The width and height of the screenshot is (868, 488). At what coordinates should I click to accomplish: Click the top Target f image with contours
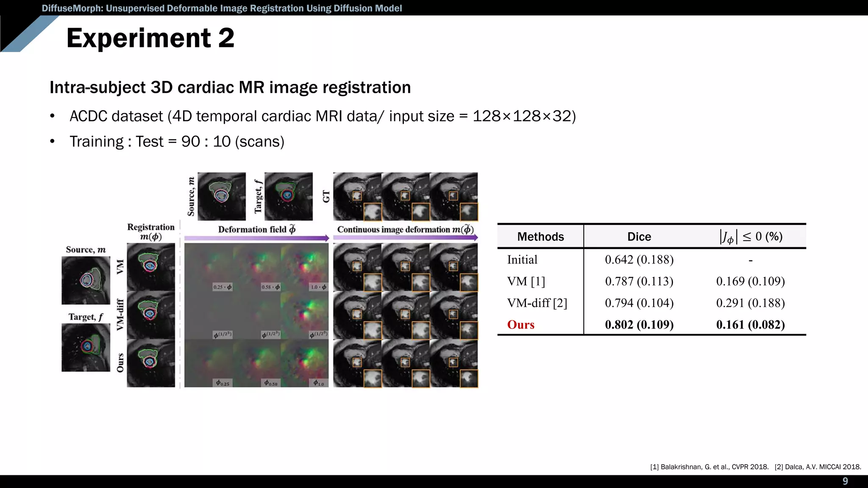click(289, 196)
